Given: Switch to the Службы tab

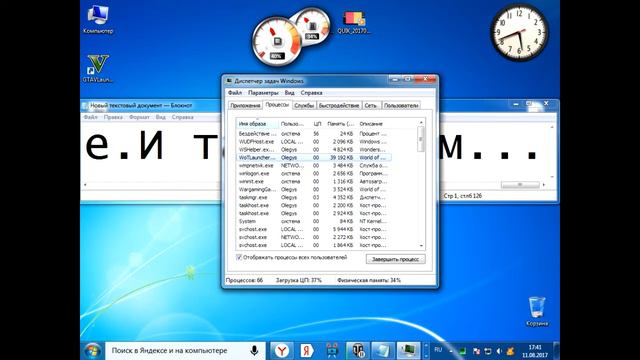Looking at the screenshot, I should (x=304, y=105).
